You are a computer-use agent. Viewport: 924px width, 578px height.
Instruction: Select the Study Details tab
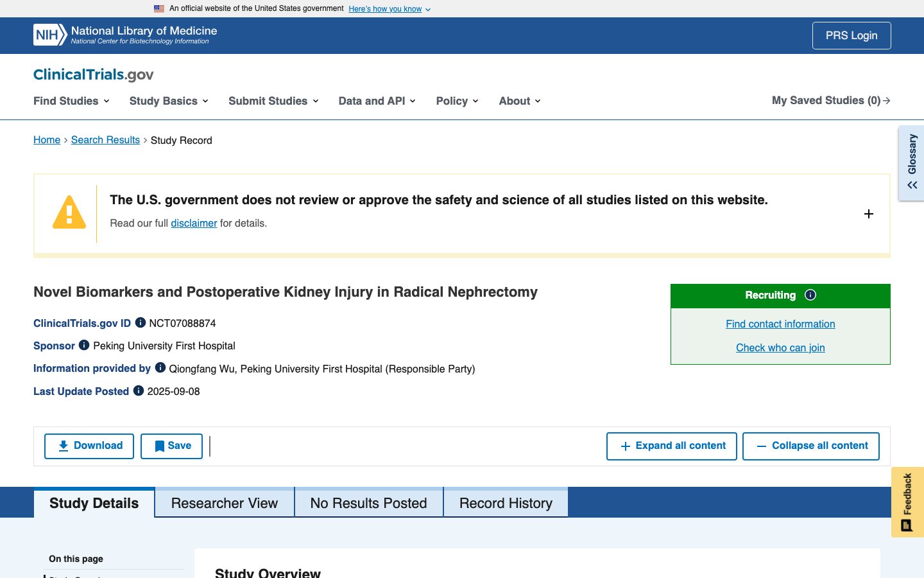click(94, 503)
